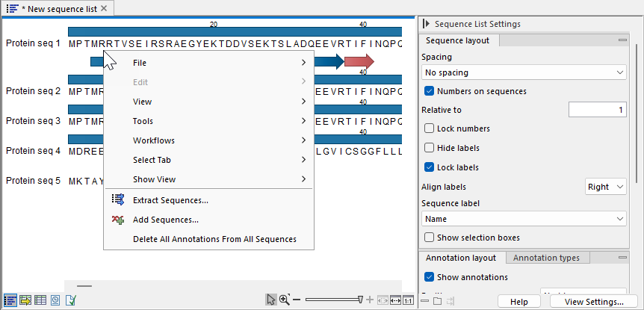Click the zoom level slider handle
The height and width of the screenshot is (310, 644).
point(362,300)
